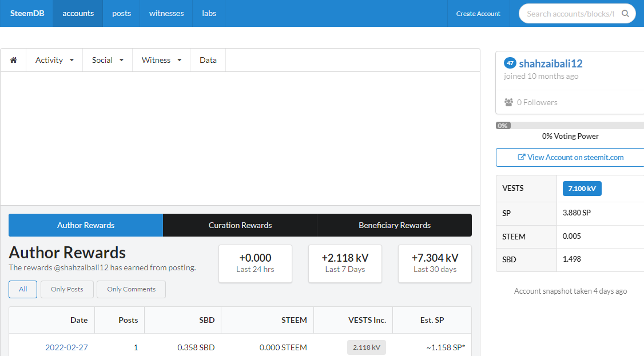Click the Last 7 Days stat card

click(345, 264)
